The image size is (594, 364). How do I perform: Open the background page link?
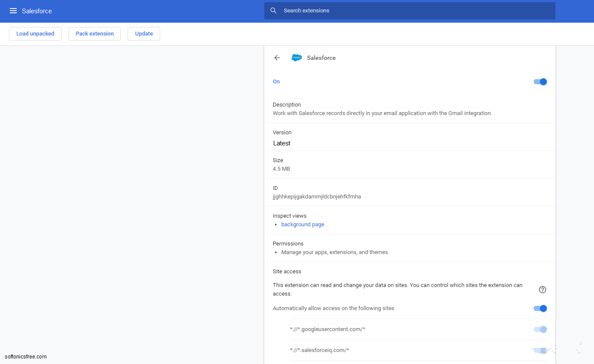(x=303, y=225)
